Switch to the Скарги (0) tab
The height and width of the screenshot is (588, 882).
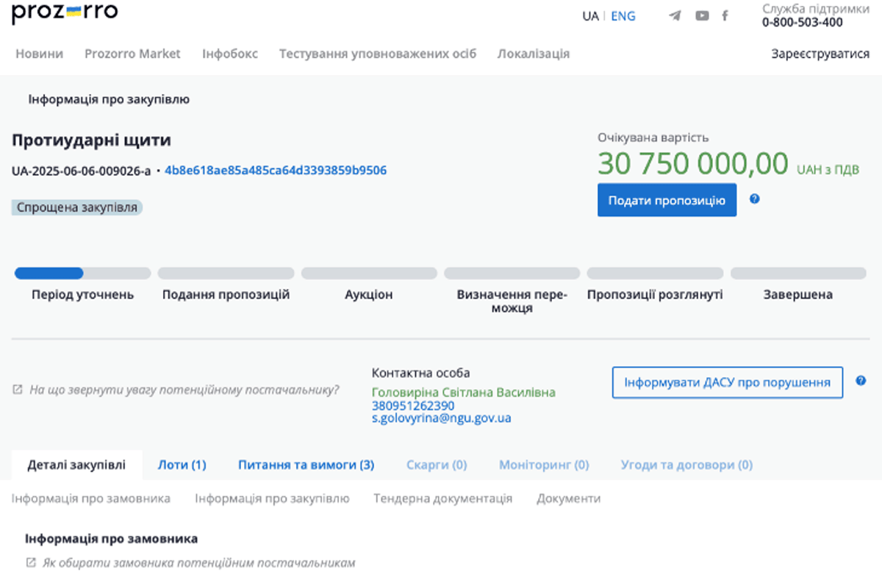(x=437, y=465)
